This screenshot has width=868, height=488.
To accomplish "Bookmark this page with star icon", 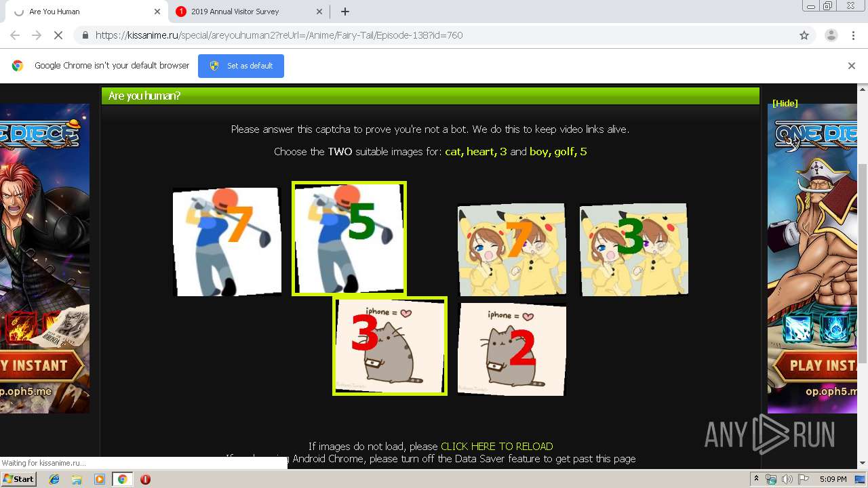I will 804,35.
